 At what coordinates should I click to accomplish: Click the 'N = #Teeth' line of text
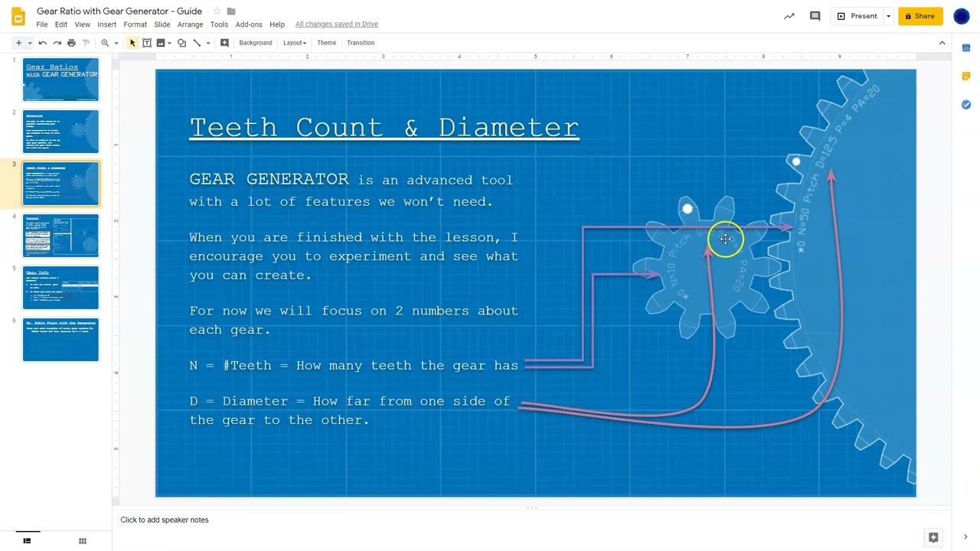click(354, 366)
